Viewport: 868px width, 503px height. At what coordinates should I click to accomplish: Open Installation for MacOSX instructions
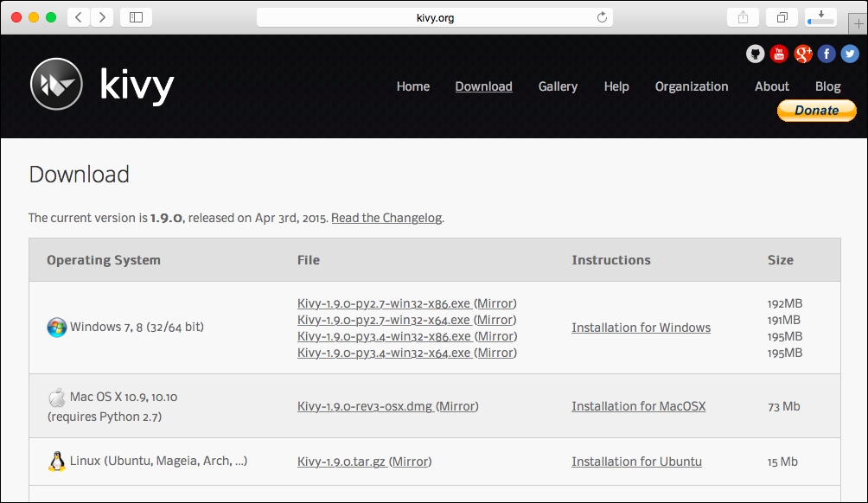click(x=639, y=406)
